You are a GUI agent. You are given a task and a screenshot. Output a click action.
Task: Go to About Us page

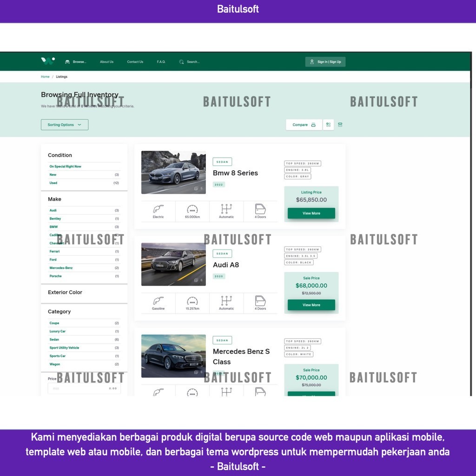pyautogui.click(x=106, y=62)
